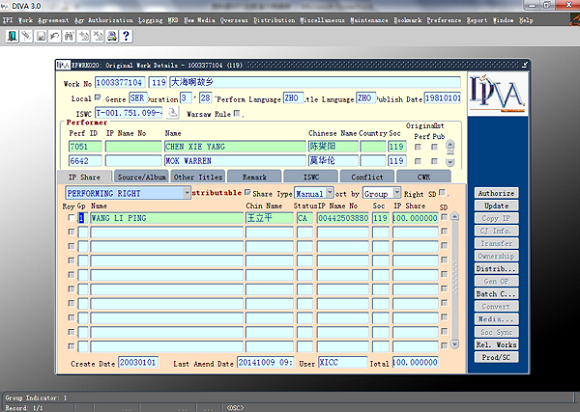Click the insert record plus icon
Image resolution: width=580 pixels, height=412 pixels.
pyautogui.click(x=84, y=36)
